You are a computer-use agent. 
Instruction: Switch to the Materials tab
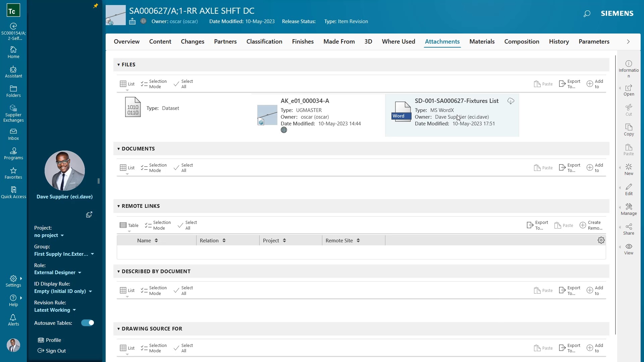(482, 42)
